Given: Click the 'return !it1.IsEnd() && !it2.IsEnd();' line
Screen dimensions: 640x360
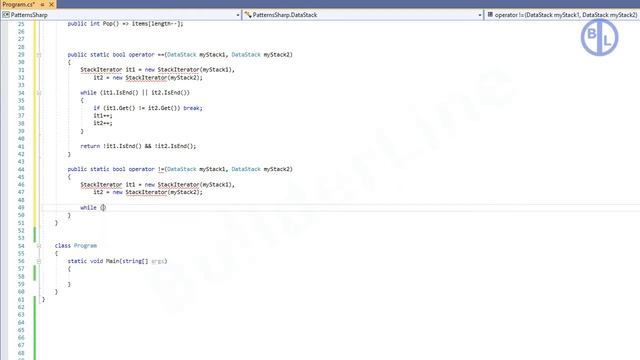Looking at the screenshot, I should [138, 146].
